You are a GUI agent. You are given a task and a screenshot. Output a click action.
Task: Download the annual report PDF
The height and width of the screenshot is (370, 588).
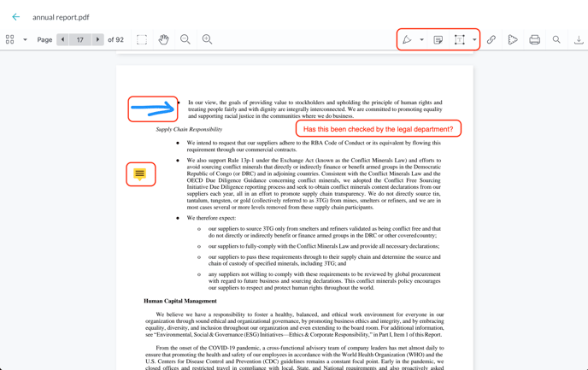pos(579,39)
